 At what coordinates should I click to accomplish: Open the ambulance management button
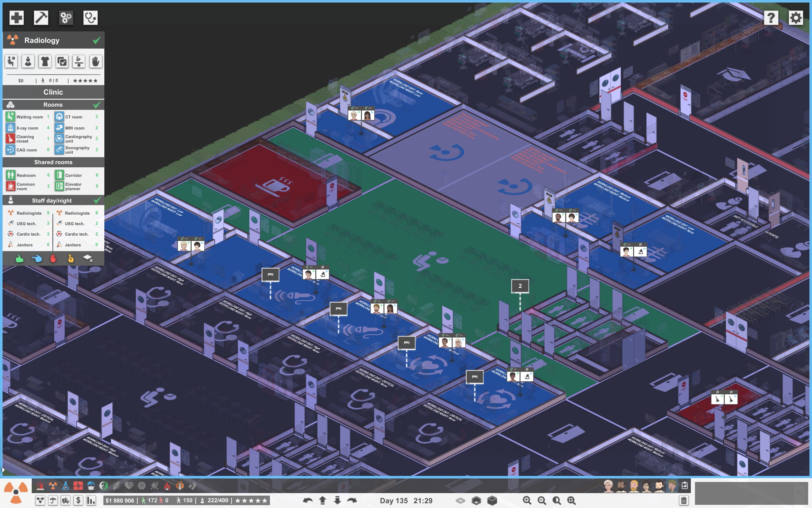[x=65, y=500]
